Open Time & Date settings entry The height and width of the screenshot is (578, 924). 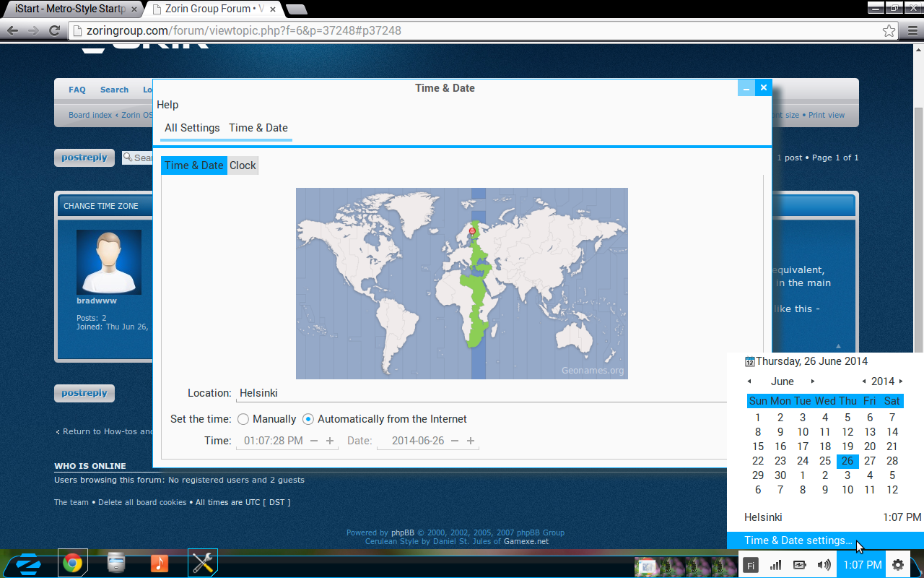(798, 540)
